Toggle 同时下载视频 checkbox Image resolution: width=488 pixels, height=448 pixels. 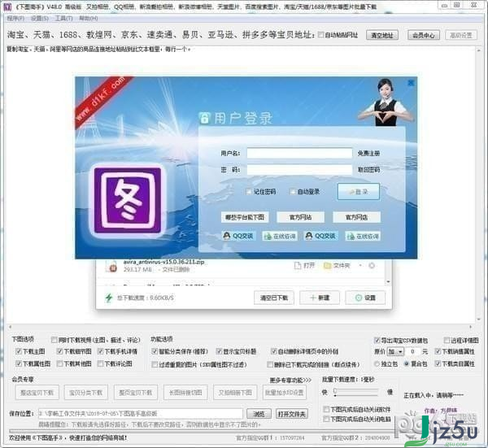tap(54, 339)
